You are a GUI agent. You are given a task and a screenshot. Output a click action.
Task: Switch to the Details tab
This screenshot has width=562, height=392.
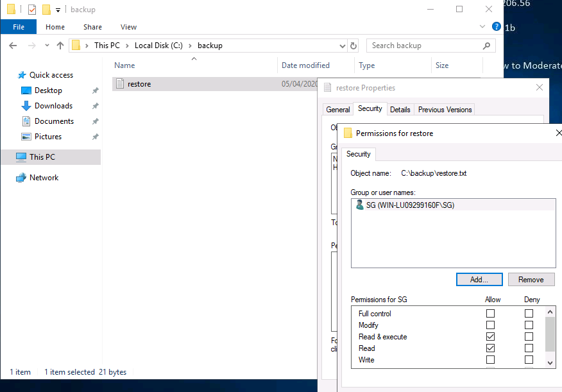400,110
